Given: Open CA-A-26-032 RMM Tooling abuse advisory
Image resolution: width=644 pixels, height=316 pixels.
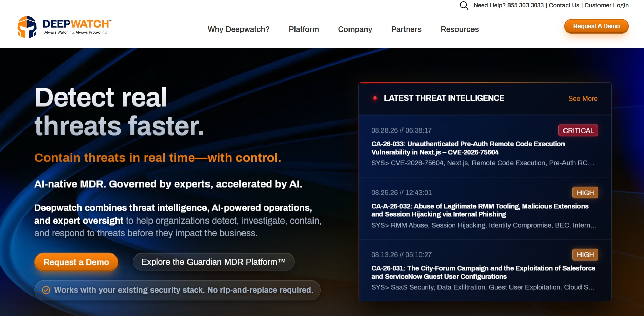Looking at the screenshot, I should (x=480, y=210).
